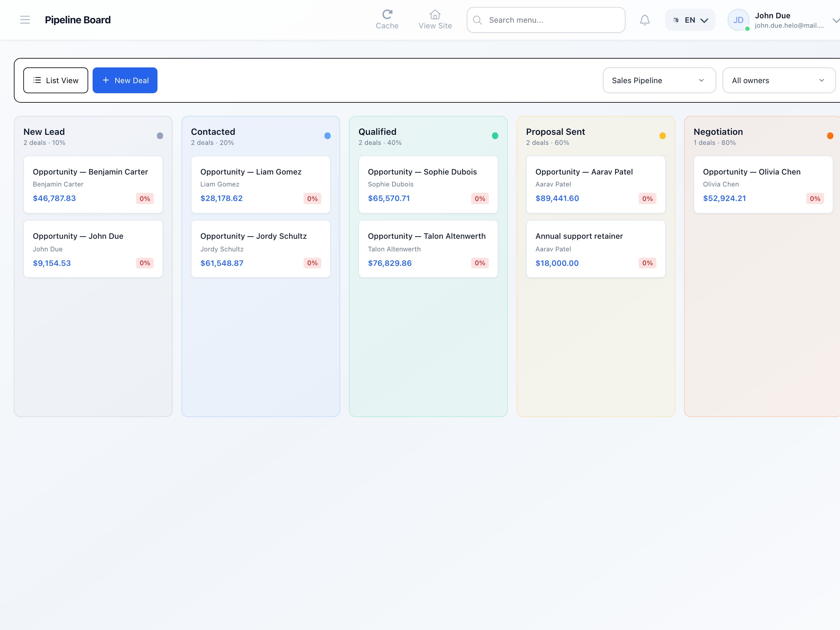The image size is (840, 630).
Task: Open the Opportunity — Talon Altenwerth deal
Action: click(428, 249)
